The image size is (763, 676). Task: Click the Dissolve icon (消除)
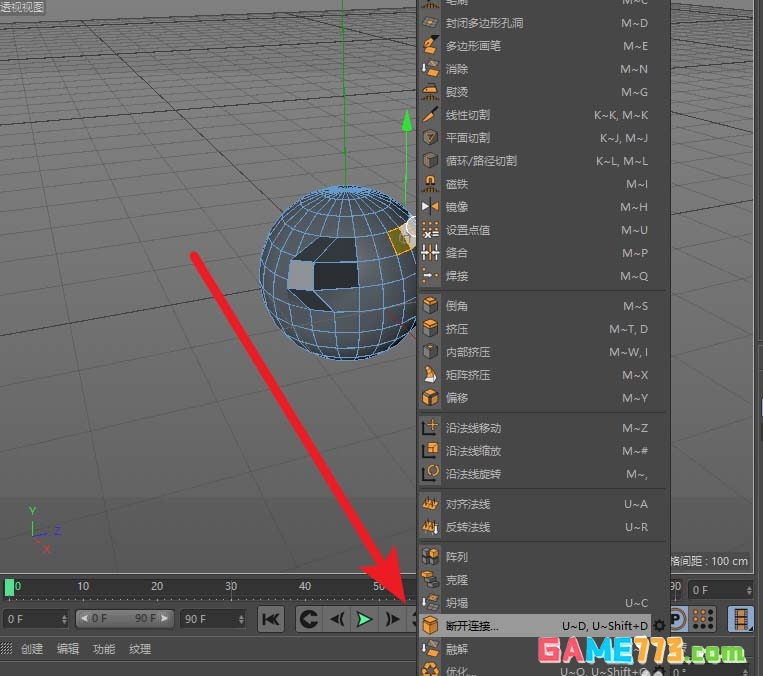tap(430, 69)
